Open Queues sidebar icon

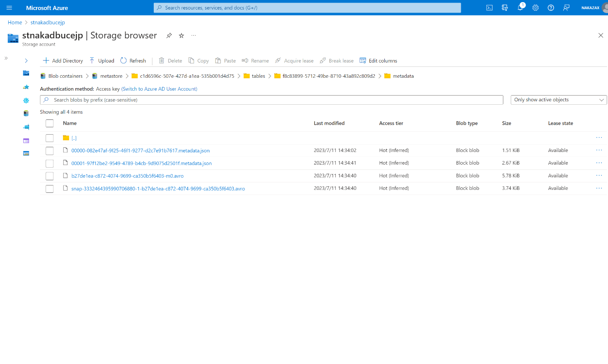point(26,140)
